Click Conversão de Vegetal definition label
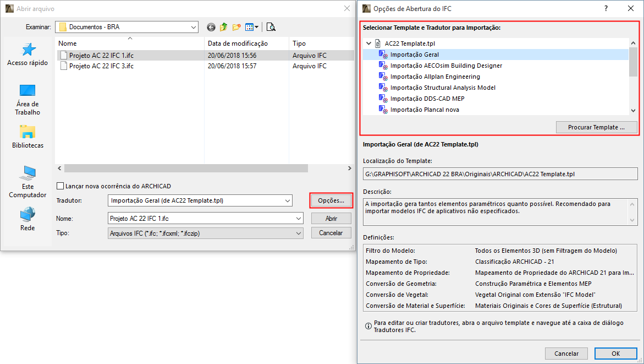The width and height of the screenshot is (644, 364). 397,295
